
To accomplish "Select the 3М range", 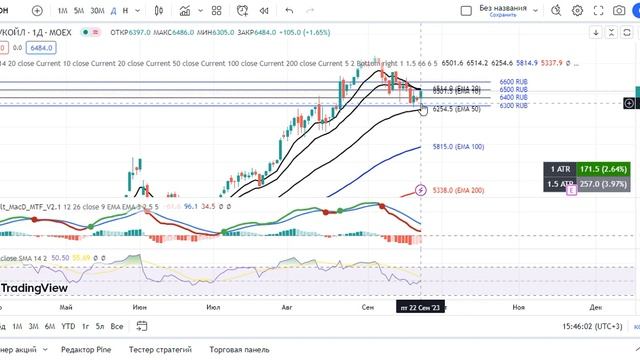I will (33, 326).
